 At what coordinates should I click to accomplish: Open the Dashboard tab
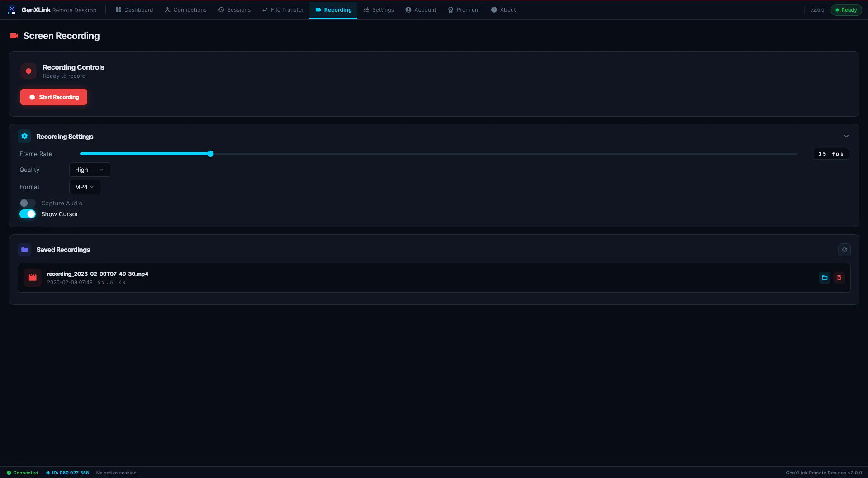tap(134, 9)
